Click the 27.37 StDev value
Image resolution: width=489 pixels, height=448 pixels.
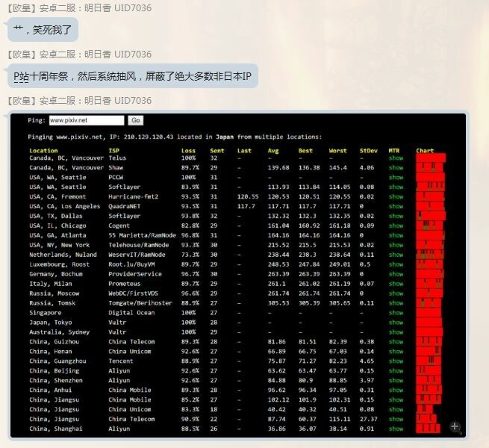[x=368, y=420]
